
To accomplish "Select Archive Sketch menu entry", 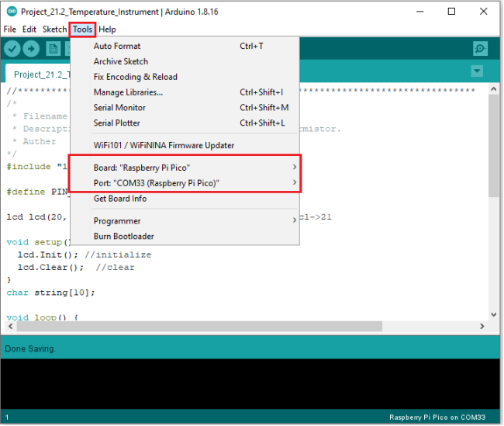I will [185, 61].
